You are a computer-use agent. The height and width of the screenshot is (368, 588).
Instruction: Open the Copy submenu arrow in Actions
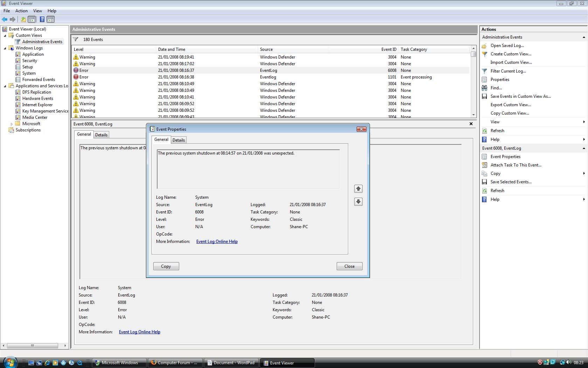pyautogui.click(x=584, y=173)
